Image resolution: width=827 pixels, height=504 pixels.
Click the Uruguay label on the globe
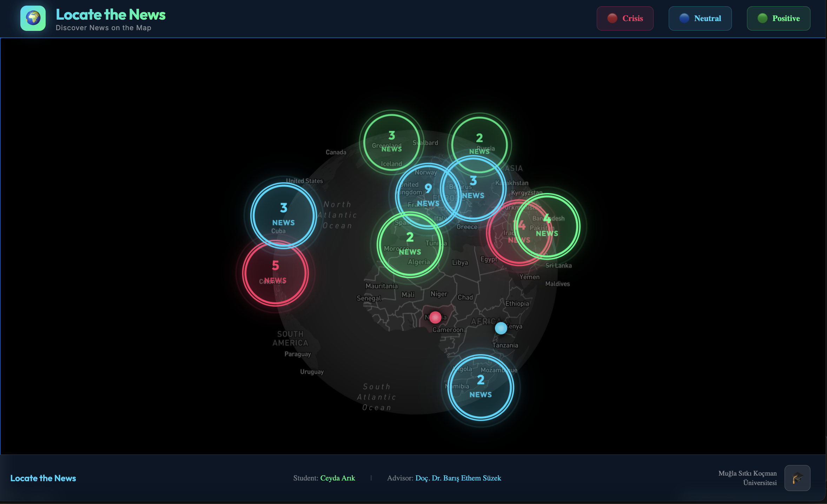point(312,372)
